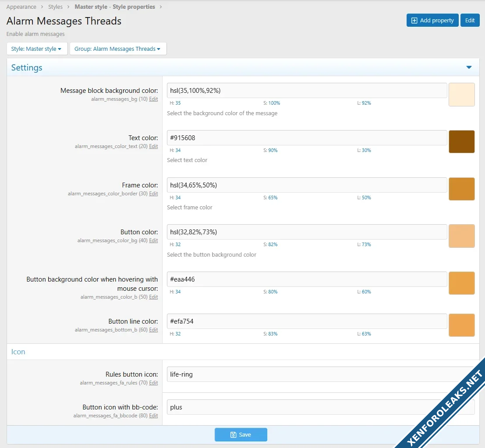Click the Add property button
This screenshot has width=485, height=448.
pyautogui.click(x=432, y=21)
